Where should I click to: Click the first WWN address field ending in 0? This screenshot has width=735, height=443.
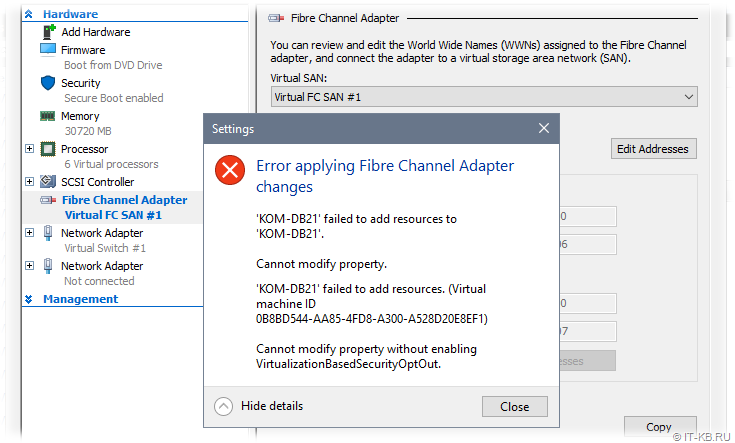588,216
